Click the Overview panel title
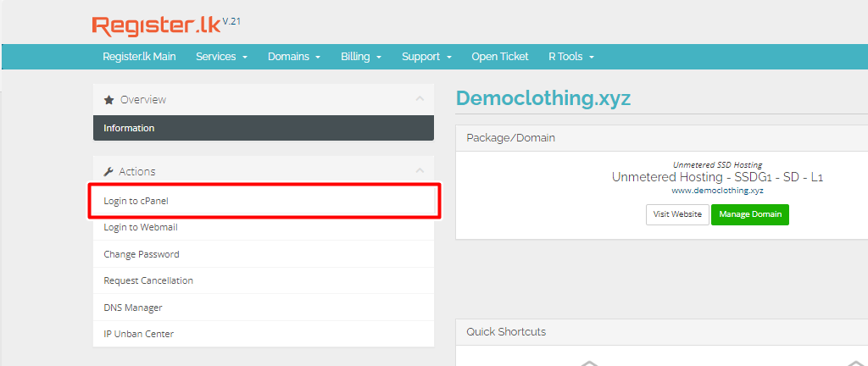868x366 pixels. [142, 99]
